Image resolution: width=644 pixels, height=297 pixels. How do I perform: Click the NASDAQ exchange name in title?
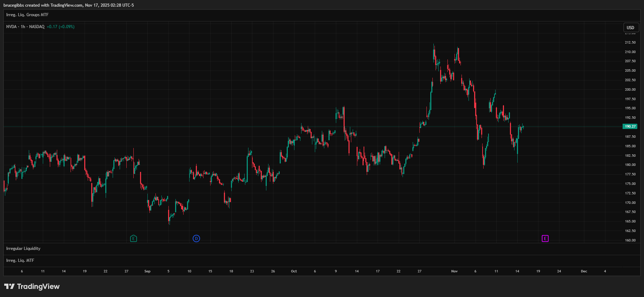tap(37, 27)
